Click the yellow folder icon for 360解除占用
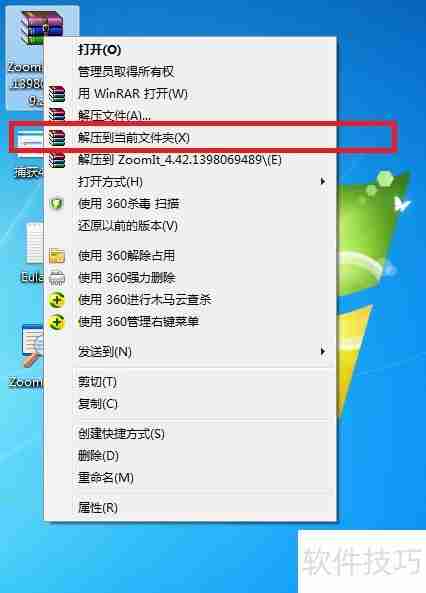426x593 pixels. (57, 256)
